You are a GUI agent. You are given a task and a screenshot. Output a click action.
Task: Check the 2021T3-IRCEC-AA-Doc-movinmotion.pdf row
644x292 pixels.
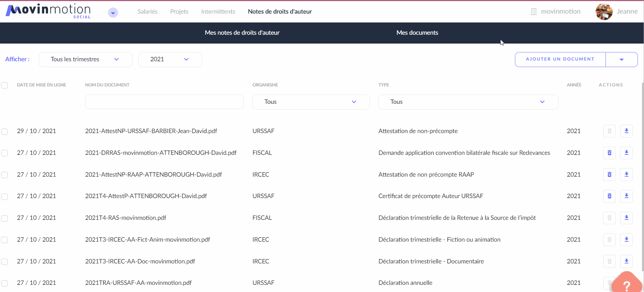pos(4,262)
